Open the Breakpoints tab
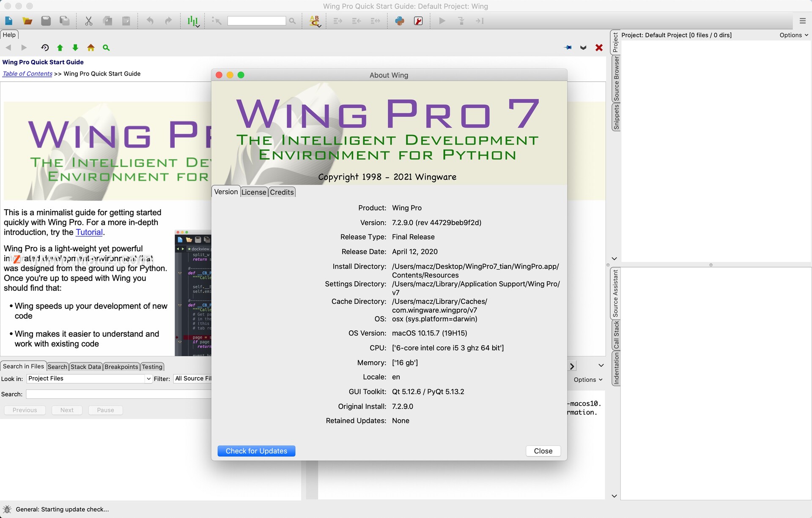Viewport: 812px width, 518px height. [x=121, y=367]
